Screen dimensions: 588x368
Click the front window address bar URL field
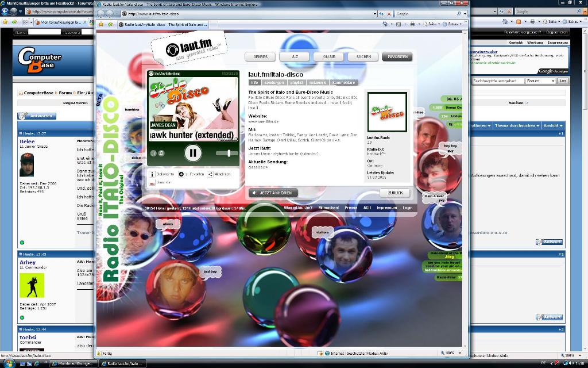point(247,14)
